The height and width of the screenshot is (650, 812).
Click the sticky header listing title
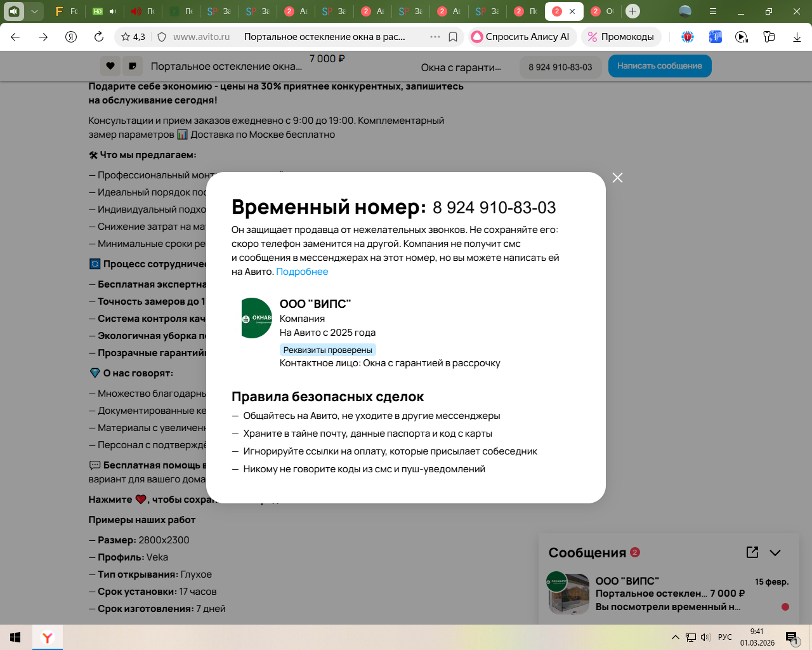[226, 66]
